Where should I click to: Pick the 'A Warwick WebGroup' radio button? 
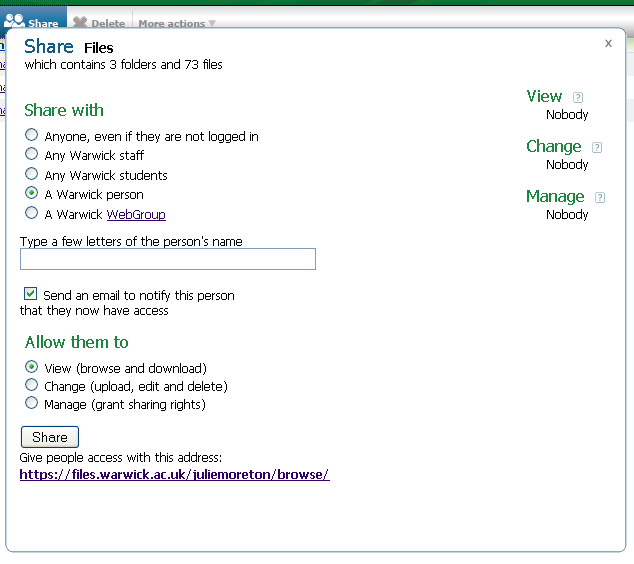[x=32, y=214]
